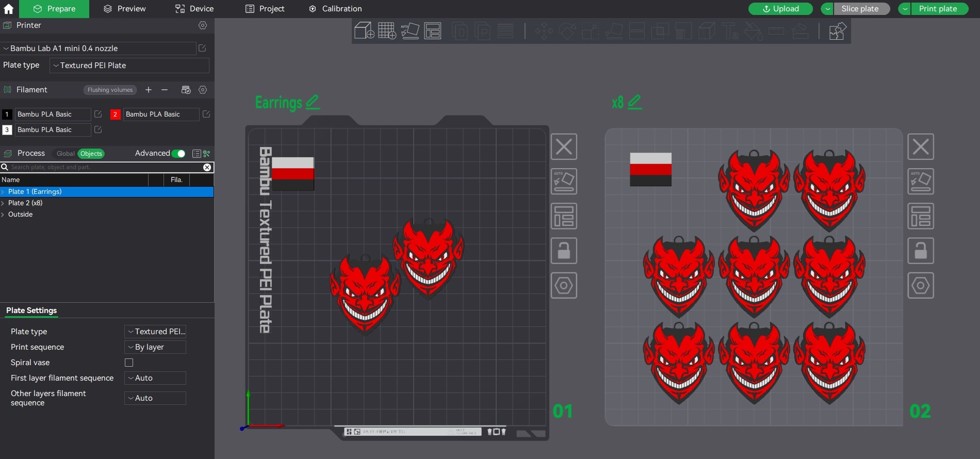Switch to the Project tab
This screenshot has width=980, height=459.
[265, 9]
